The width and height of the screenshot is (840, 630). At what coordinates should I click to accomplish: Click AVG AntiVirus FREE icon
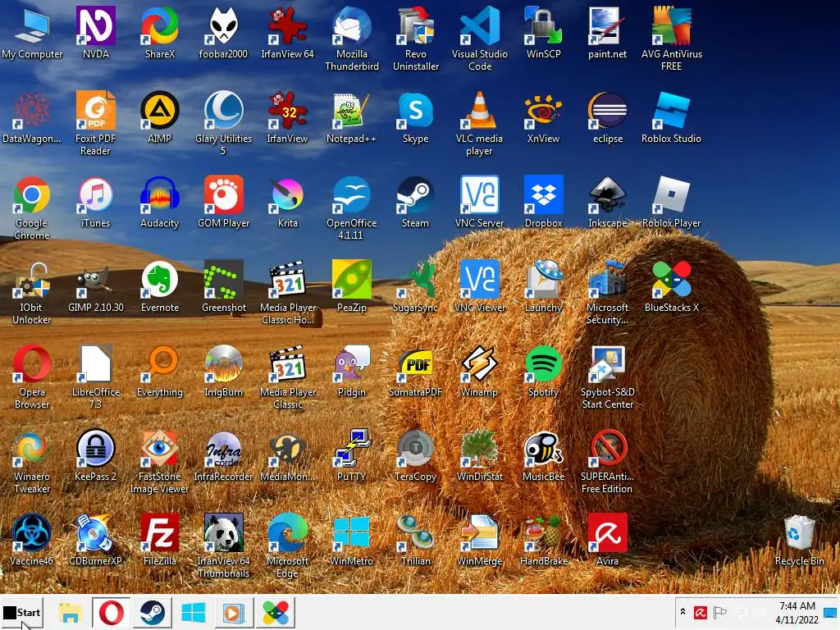tap(671, 39)
